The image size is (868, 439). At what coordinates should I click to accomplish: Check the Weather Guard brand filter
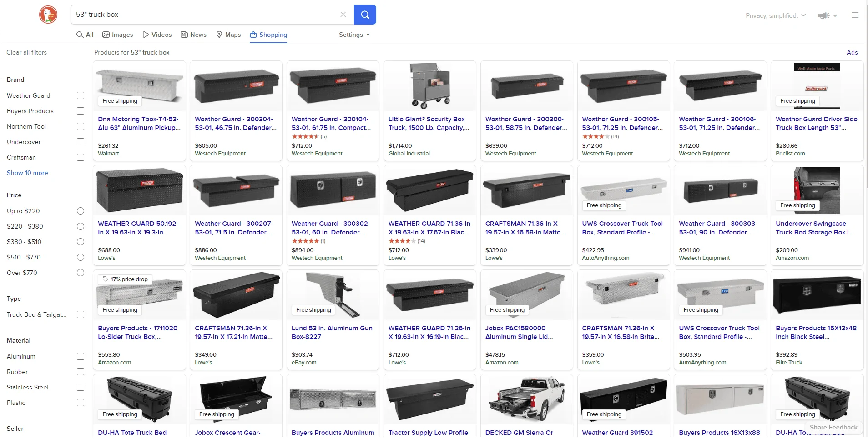pyautogui.click(x=81, y=95)
